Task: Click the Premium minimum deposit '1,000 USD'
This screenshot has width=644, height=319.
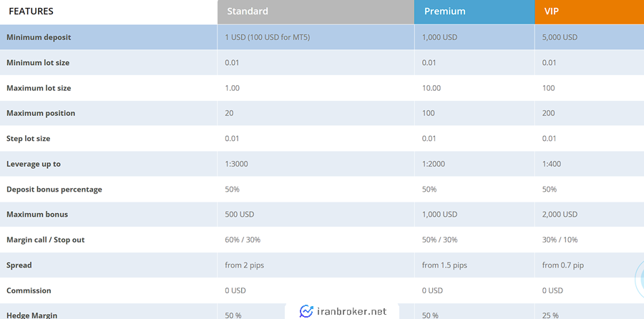Action: point(439,37)
